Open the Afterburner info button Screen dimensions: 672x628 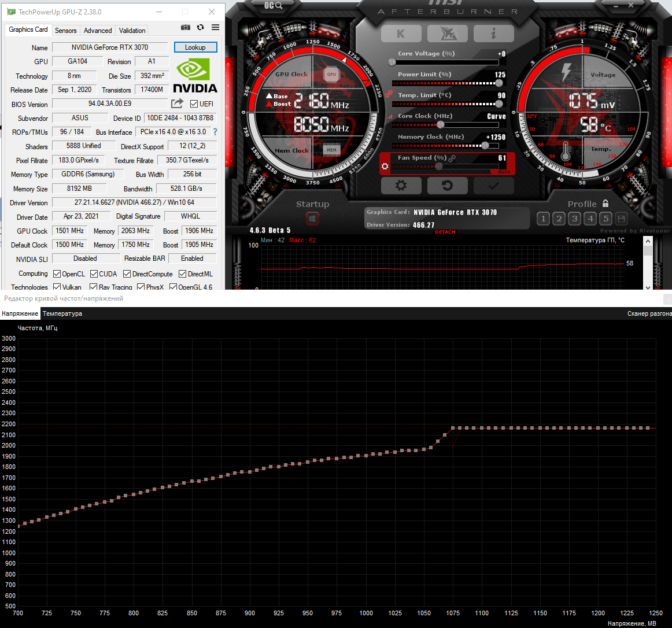494,34
